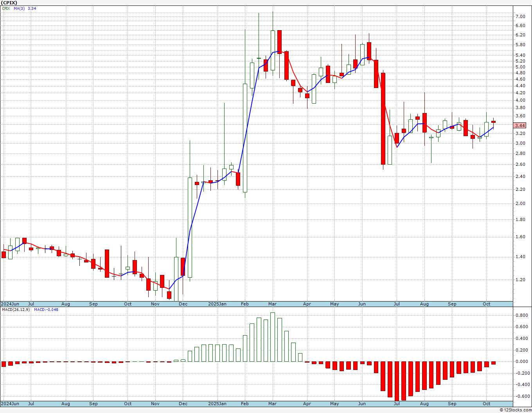Screen dimensions: 532x413
Task: Select the 3.60 price axis label
Action: click(520, 116)
